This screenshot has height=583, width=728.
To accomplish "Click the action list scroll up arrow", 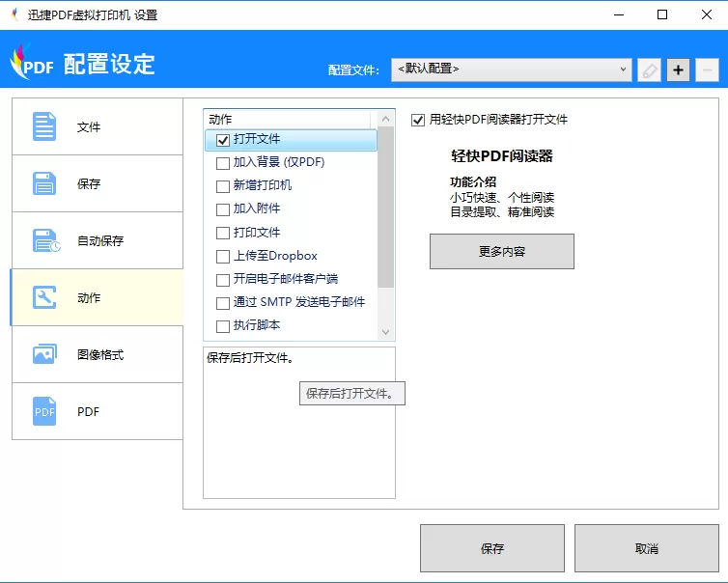I will click(x=385, y=119).
